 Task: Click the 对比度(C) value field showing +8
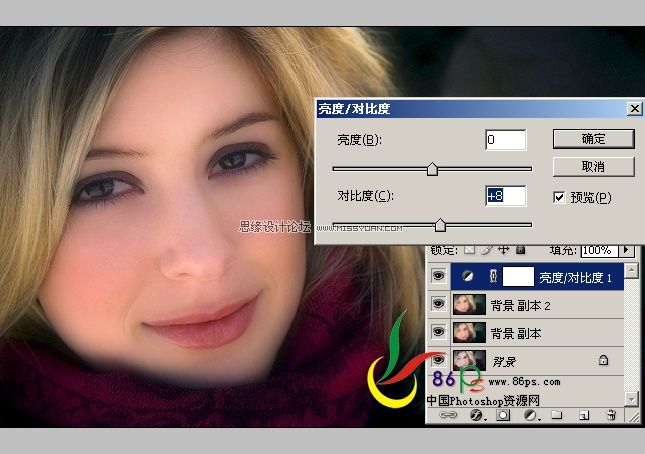tap(506, 196)
